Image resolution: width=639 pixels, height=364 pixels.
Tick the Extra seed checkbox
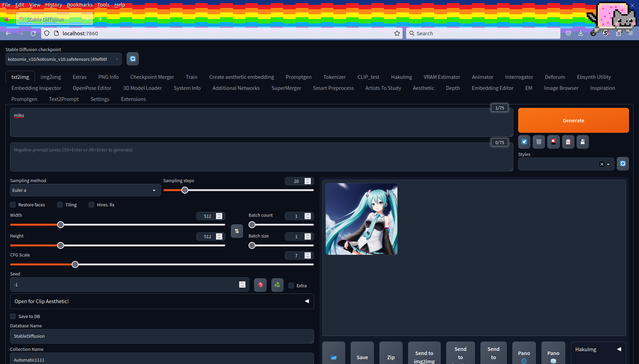click(291, 286)
